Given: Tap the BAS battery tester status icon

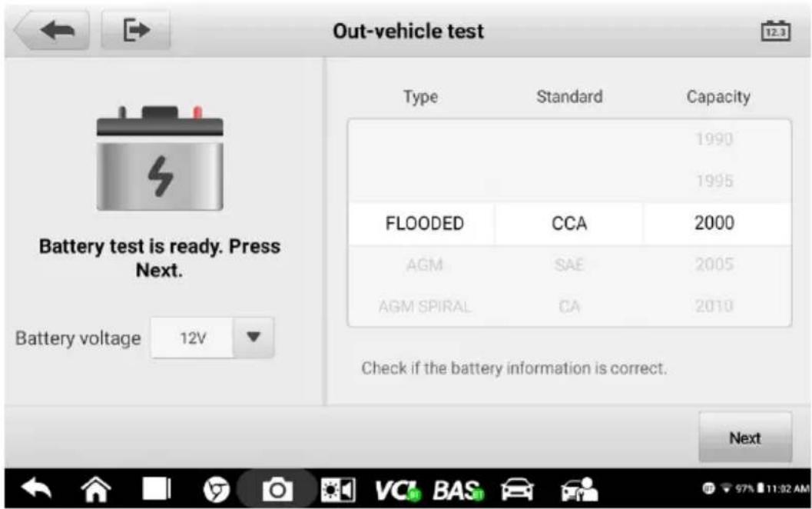Looking at the screenshot, I should [x=459, y=490].
